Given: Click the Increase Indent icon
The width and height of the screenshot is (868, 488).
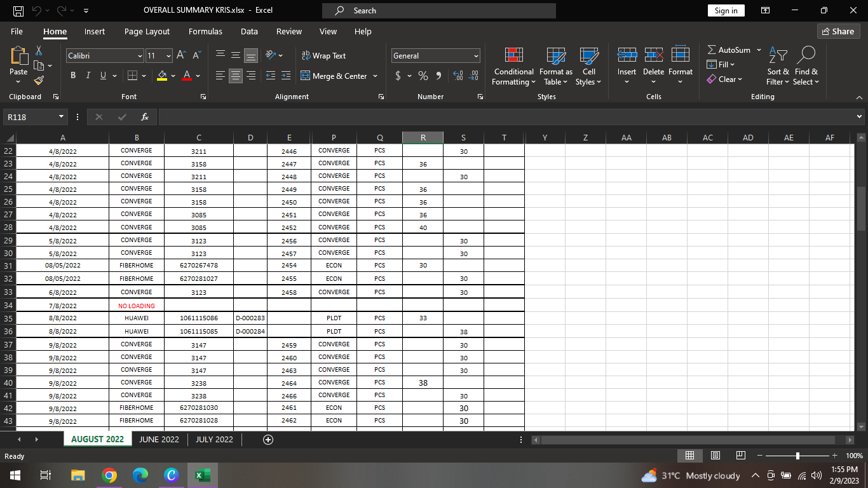Looking at the screenshot, I should click(x=285, y=76).
